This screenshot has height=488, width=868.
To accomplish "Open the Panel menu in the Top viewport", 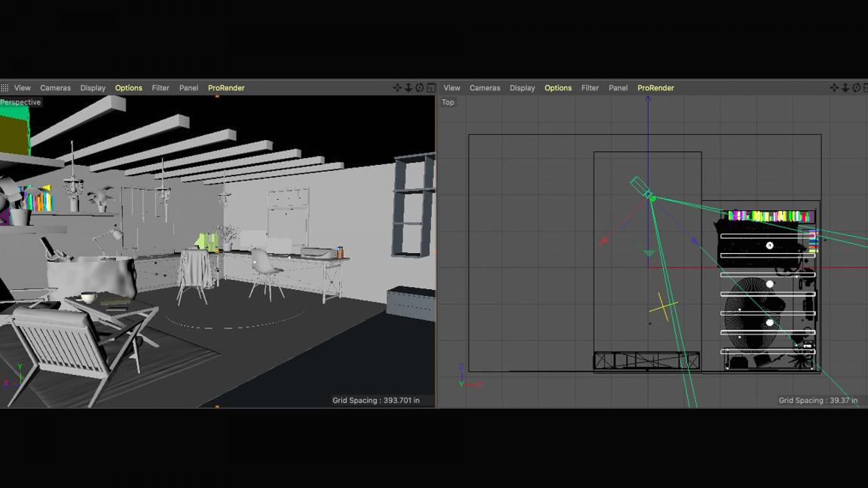I will pyautogui.click(x=619, y=88).
